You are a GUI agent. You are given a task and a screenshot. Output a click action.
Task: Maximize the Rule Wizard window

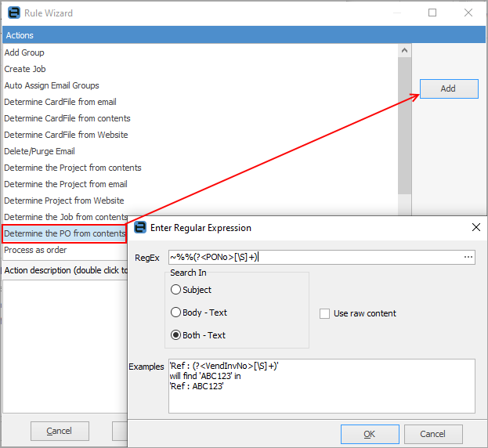coord(432,13)
